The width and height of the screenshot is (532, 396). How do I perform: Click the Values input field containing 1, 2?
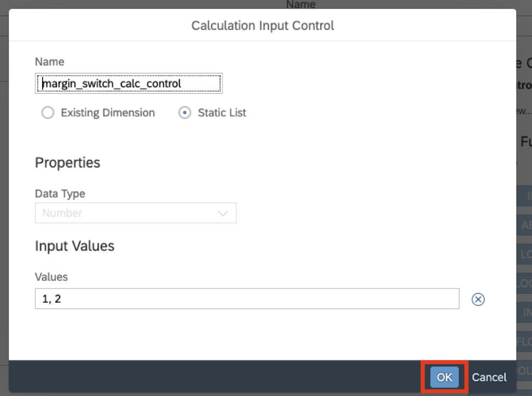tap(247, 299)
